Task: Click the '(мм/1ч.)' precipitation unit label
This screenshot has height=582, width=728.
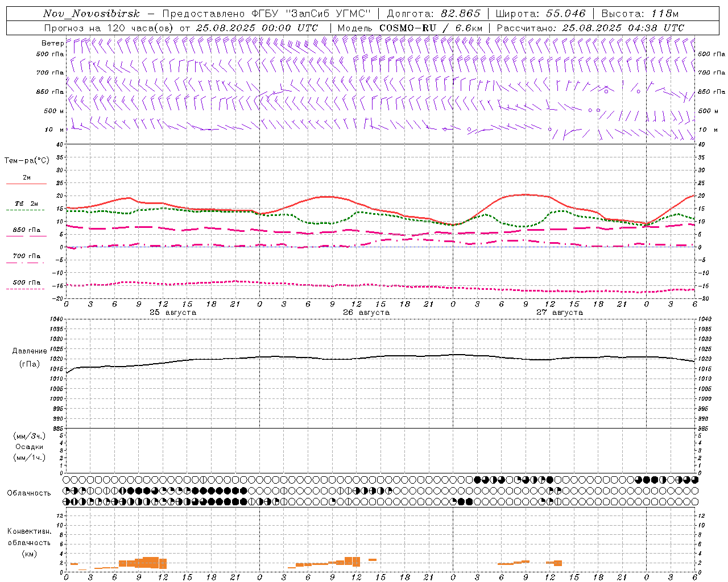Action: (x=30, y=458)
